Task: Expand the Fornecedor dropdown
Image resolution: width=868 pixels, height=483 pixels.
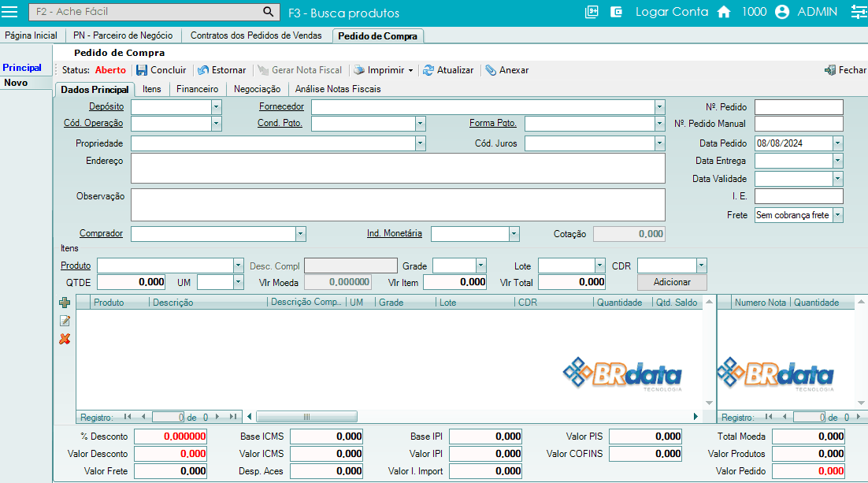Action: (x=659, y=107)
